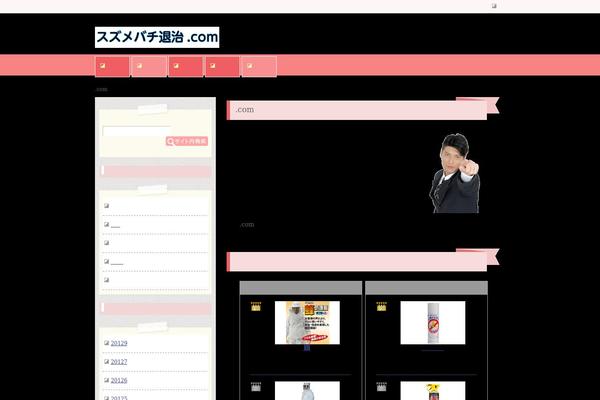Click the small broken image icon at page top
The image size is (600, 400).
[x=494, y=6]
